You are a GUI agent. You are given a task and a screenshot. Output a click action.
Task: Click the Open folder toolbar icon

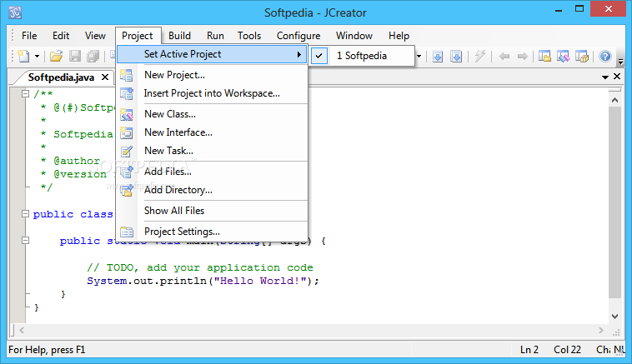click(x=56, y=56)
